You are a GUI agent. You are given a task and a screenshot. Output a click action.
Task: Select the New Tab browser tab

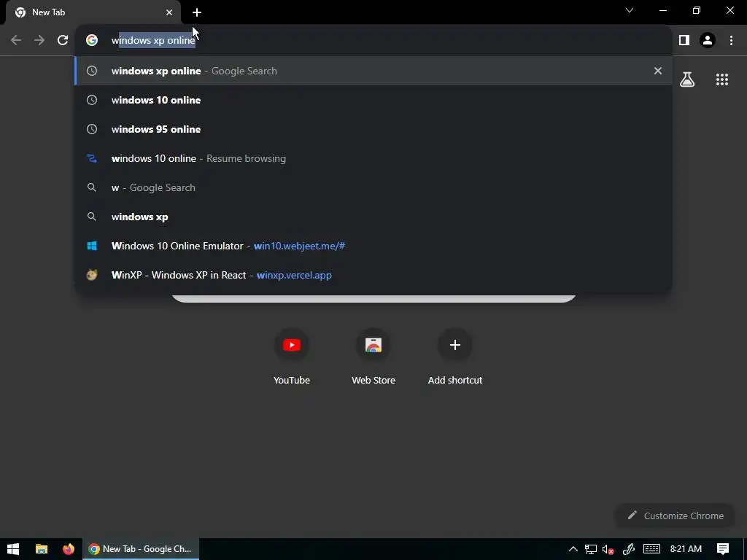pos(93,12)
